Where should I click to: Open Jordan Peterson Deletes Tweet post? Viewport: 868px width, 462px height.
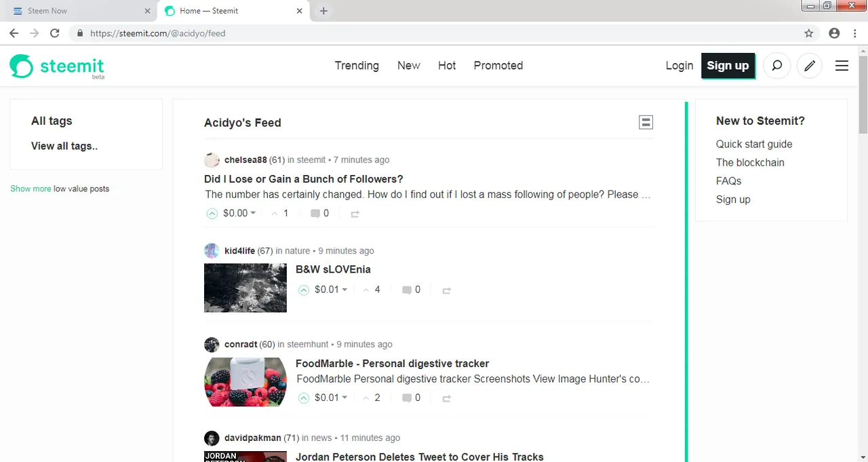pyautogui.click(x=420, y=457)
